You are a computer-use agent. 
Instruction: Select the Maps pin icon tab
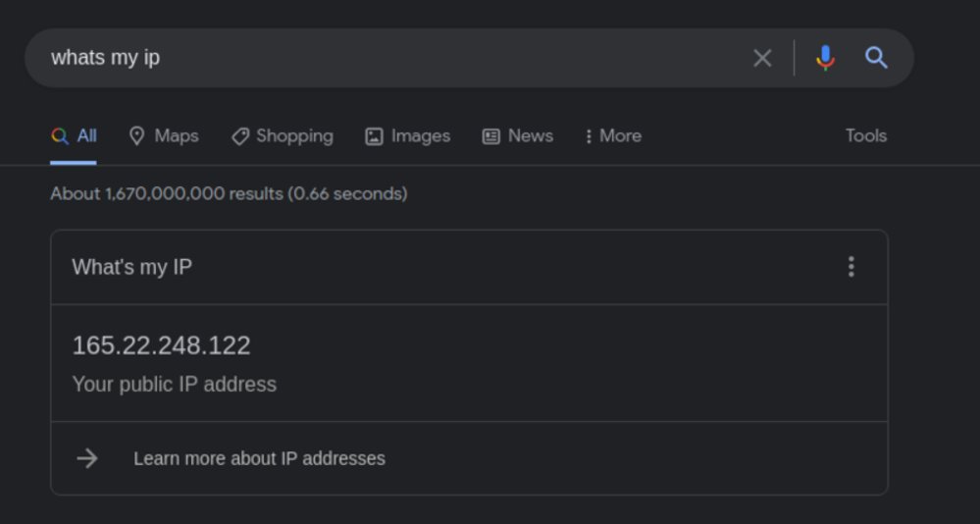136,135
